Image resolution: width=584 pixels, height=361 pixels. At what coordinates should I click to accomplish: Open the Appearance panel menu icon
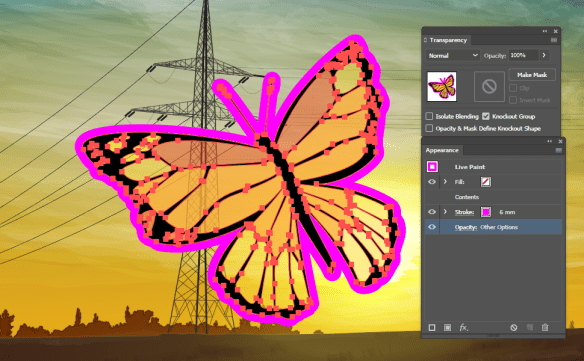(x=558, y=150)
